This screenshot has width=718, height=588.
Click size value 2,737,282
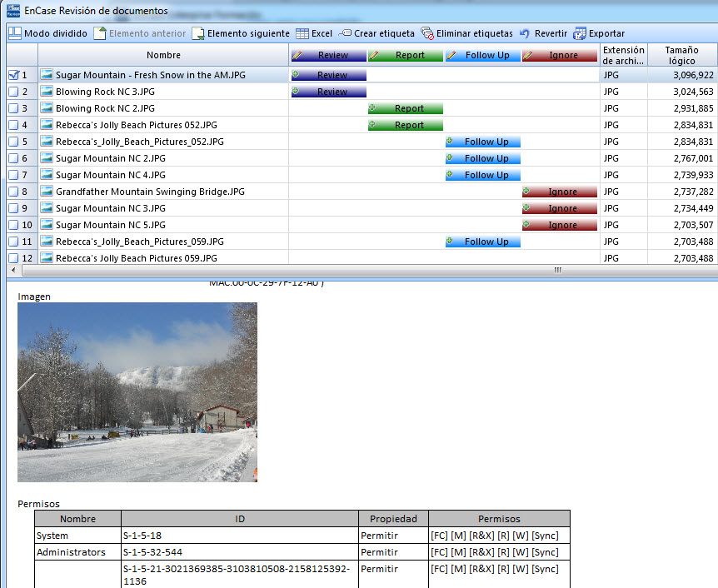tap(693, 192)
